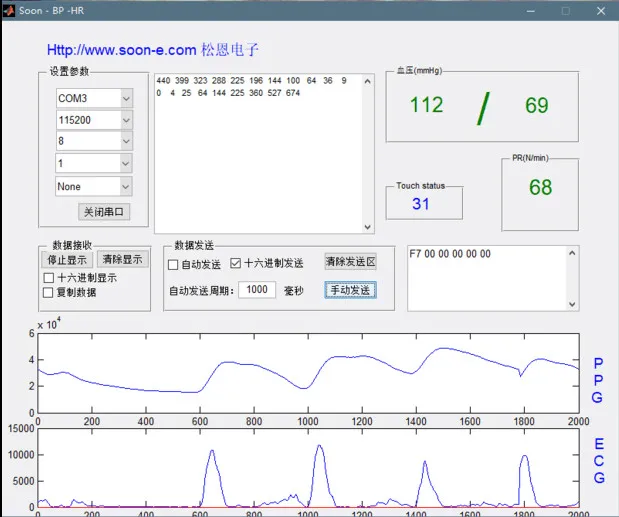Click the 手动发送 manual send button
Image resolution: width=619 pixels, height=517 pixels.
(351, 290)
